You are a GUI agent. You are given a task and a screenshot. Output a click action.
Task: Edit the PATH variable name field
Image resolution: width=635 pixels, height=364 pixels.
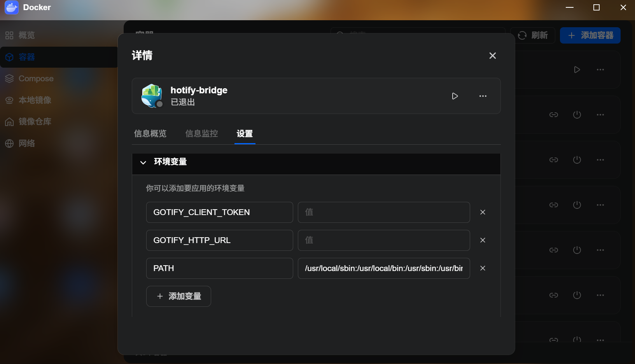point(219,268)
